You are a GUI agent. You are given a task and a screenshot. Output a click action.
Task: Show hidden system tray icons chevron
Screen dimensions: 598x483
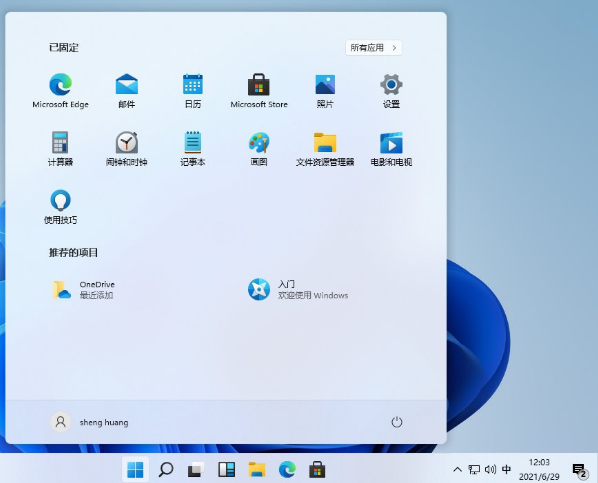(457, 469)
